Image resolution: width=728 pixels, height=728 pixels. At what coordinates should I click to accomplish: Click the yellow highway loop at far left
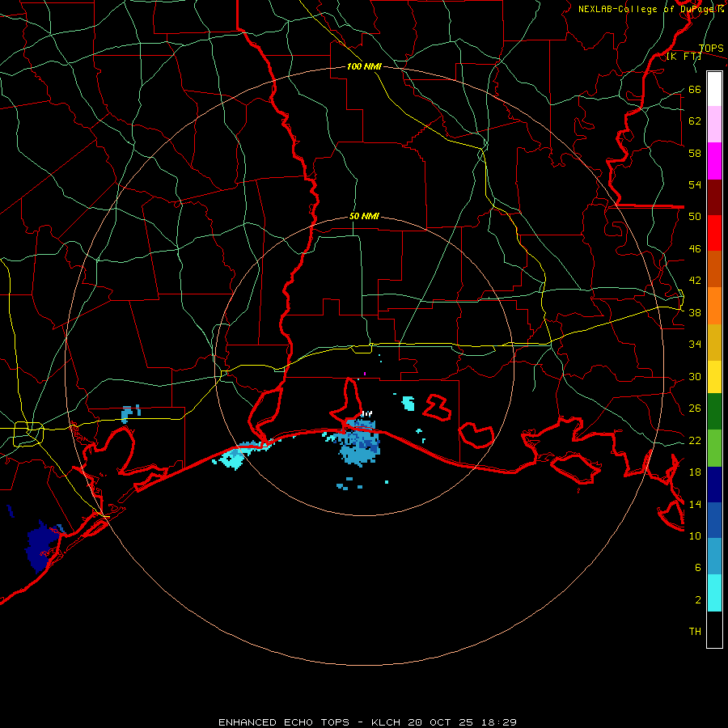[29, 434]
